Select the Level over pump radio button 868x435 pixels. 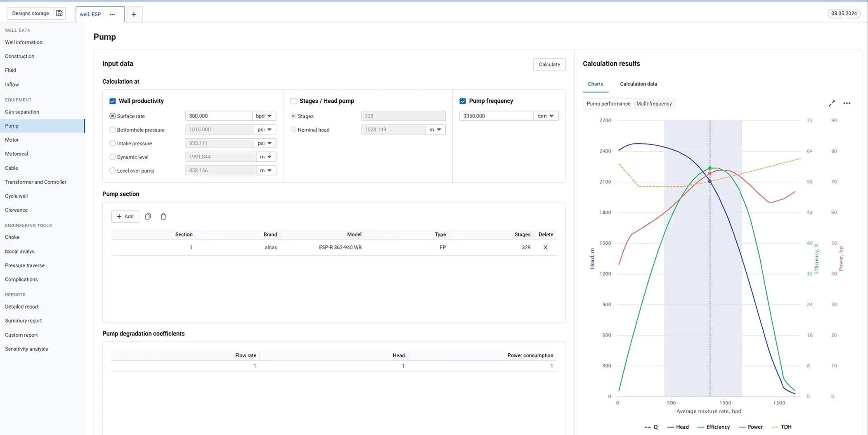click(112, 170)
